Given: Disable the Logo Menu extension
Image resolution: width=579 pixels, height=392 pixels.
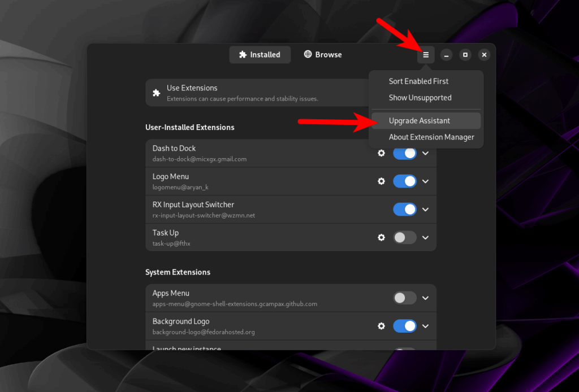Looking at the screenshot, I should click(405, 181).
